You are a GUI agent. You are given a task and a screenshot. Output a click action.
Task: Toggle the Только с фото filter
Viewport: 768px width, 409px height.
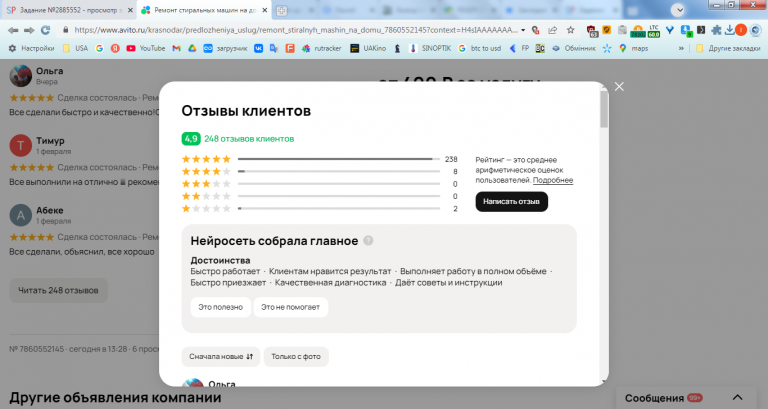click(x=296, y=357)
